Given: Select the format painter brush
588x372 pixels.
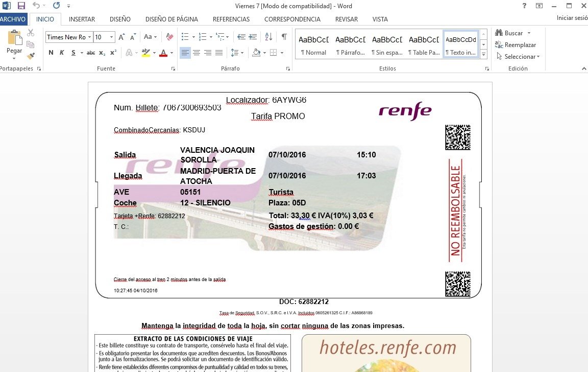Looking at the screenshot, I should point(31,56).
